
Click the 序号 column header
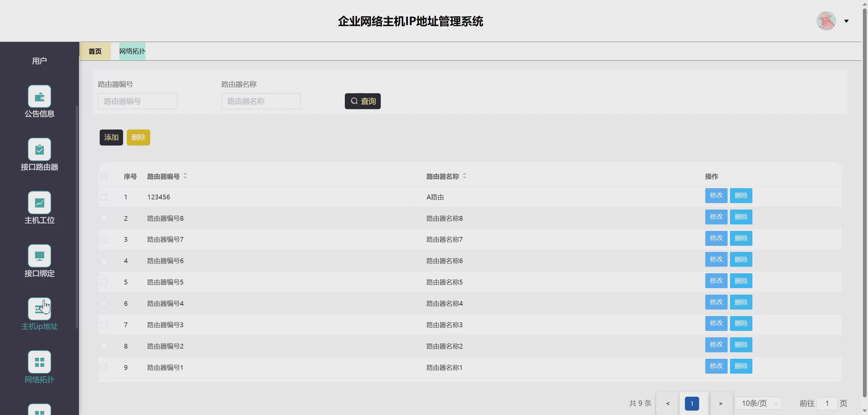tap(130, 177)
